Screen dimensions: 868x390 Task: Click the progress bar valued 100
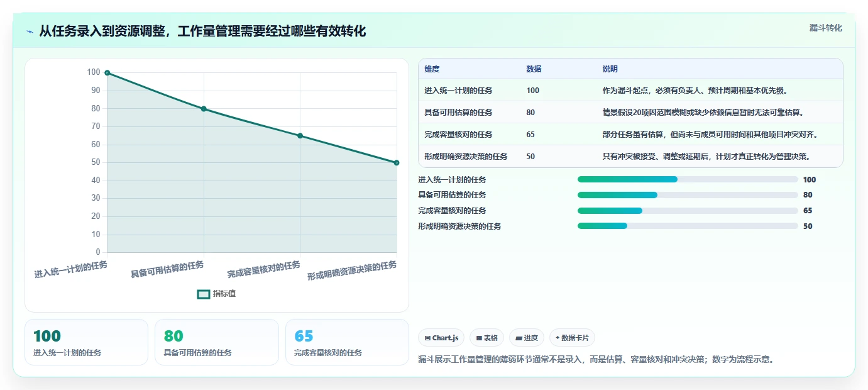pyautogui.click(x=688, y=179)
